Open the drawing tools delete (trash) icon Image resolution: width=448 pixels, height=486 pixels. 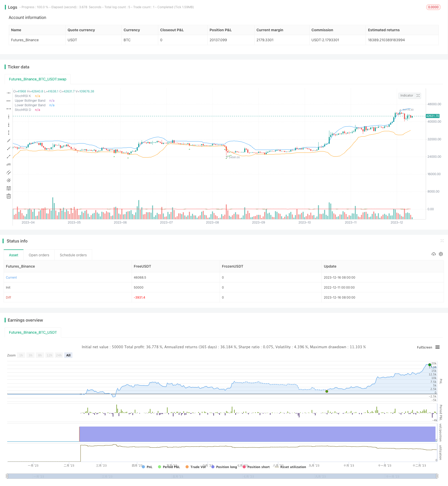(9, 196)
